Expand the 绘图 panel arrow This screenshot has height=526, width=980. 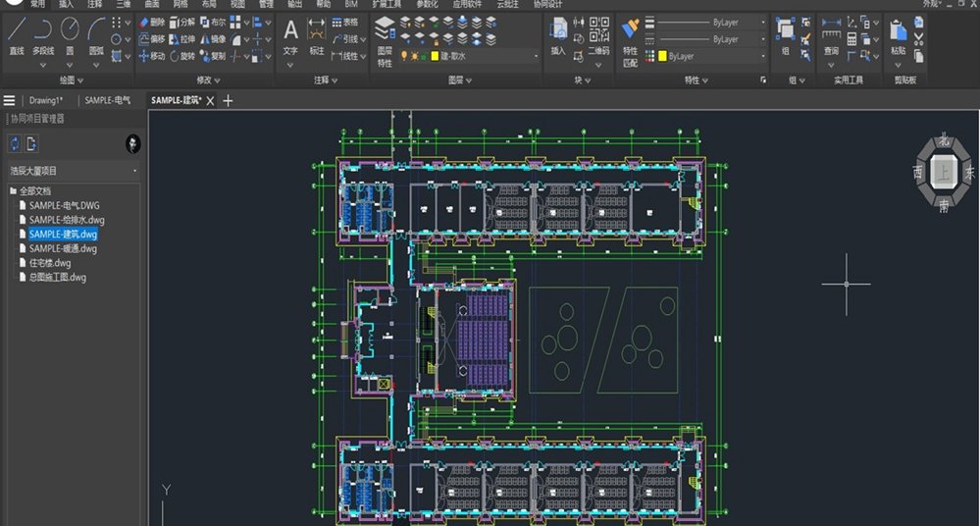tap(80, 80)
